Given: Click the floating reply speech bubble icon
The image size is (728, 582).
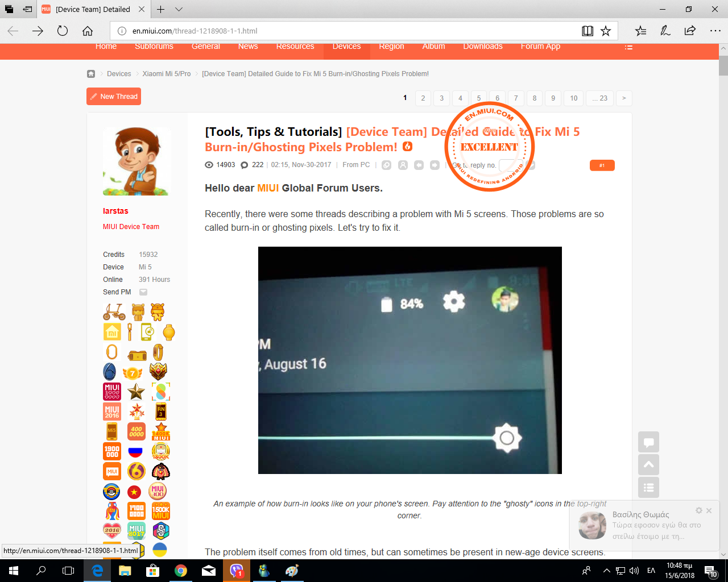Looking at the screenshot, I should click(x=648, y=442).
